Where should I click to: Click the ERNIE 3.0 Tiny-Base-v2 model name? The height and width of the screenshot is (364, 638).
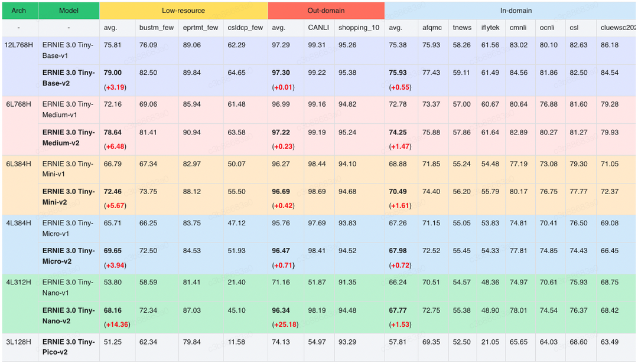tap(69, 78)
